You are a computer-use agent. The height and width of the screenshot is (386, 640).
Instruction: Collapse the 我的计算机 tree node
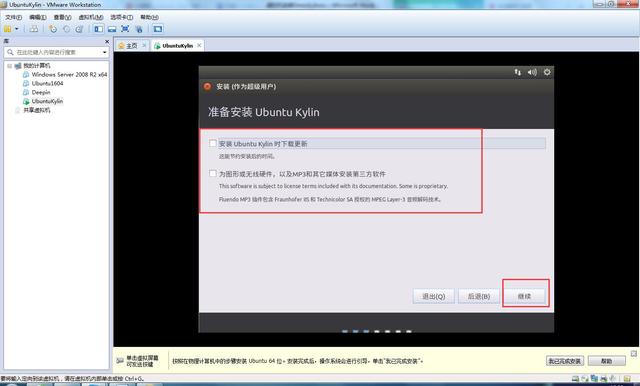[9, 65]
